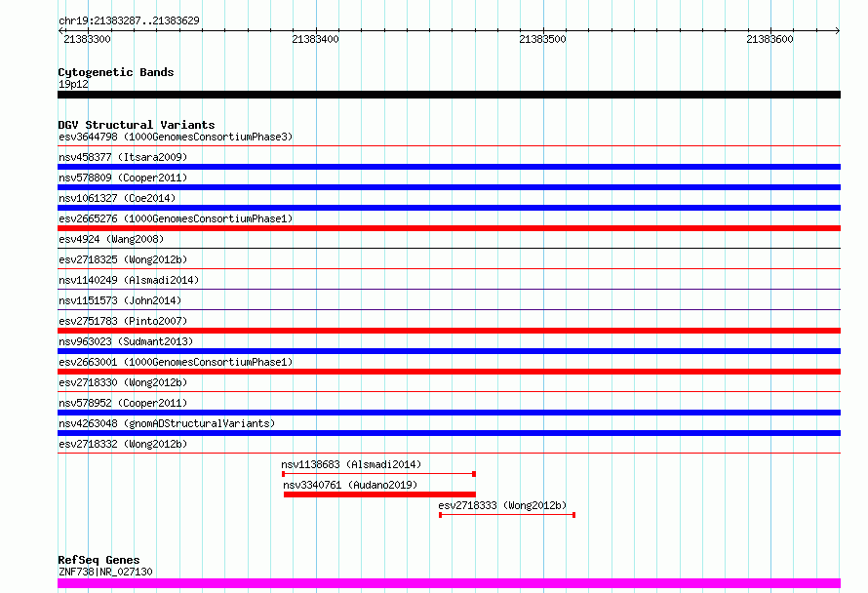Click the nsv4263048 (gnomADStructuralVariants) label
This screenshot has width=868, height=593.
pyautogui.click(x=167, y=423)
